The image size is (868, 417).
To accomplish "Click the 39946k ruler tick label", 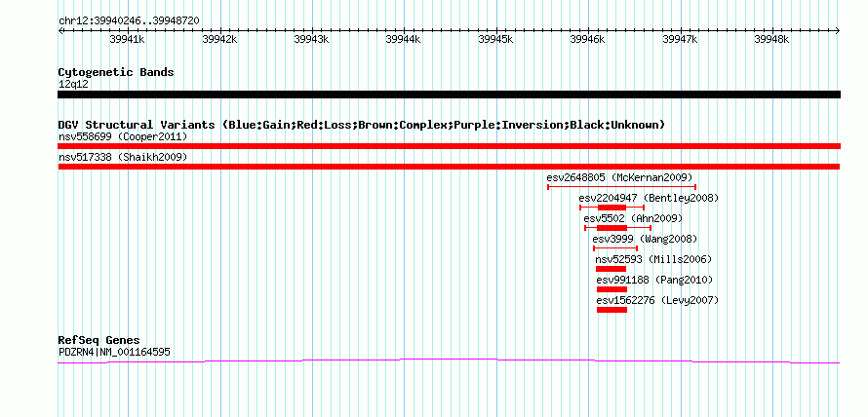I will tap(588, 40).
